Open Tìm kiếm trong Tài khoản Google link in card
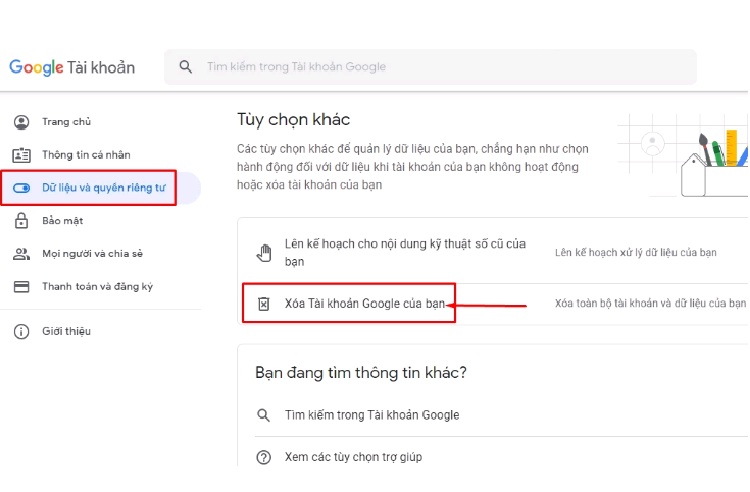 click(372, 415)
